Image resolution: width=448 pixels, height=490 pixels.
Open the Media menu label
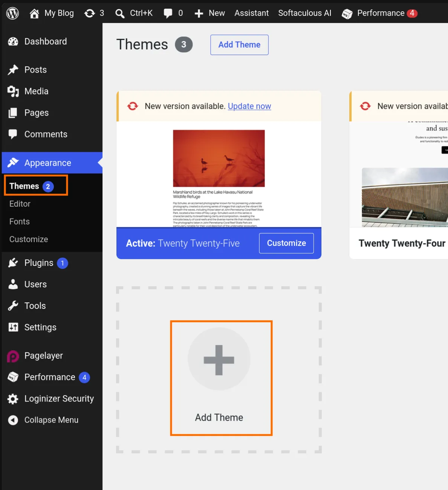36,91
